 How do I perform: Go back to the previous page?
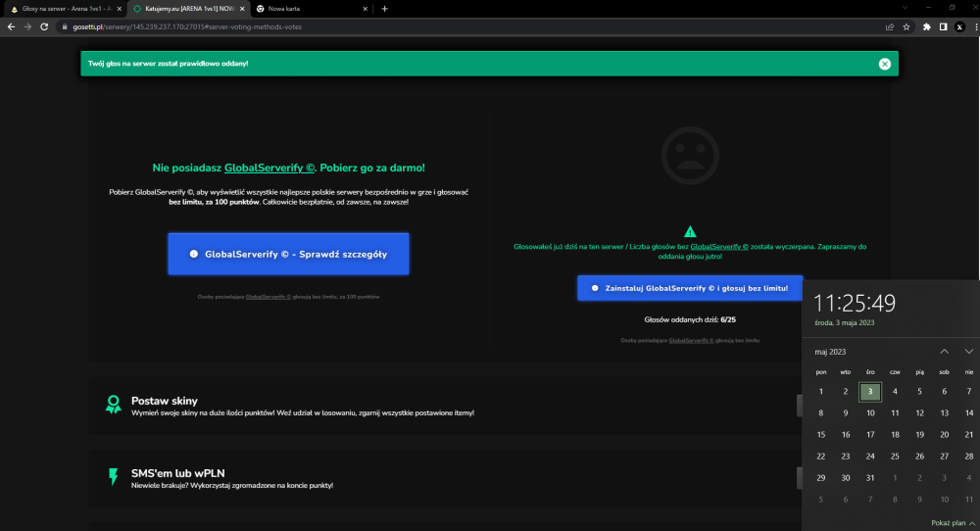pos(11,26)
